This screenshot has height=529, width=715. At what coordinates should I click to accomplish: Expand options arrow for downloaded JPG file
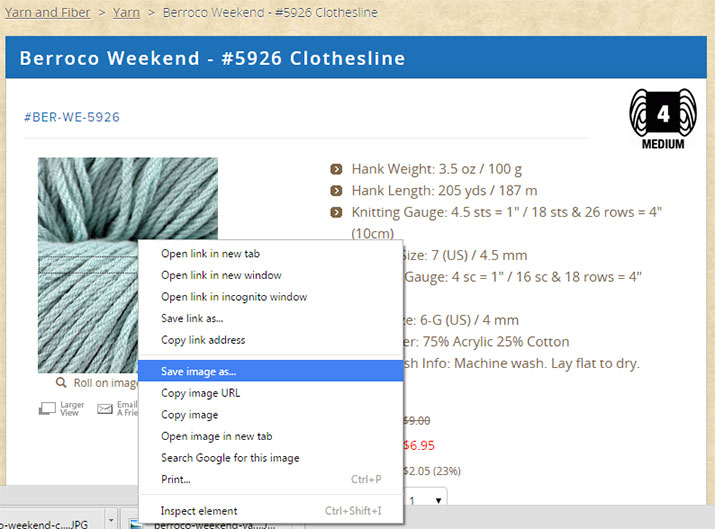[x=111, y=520]
